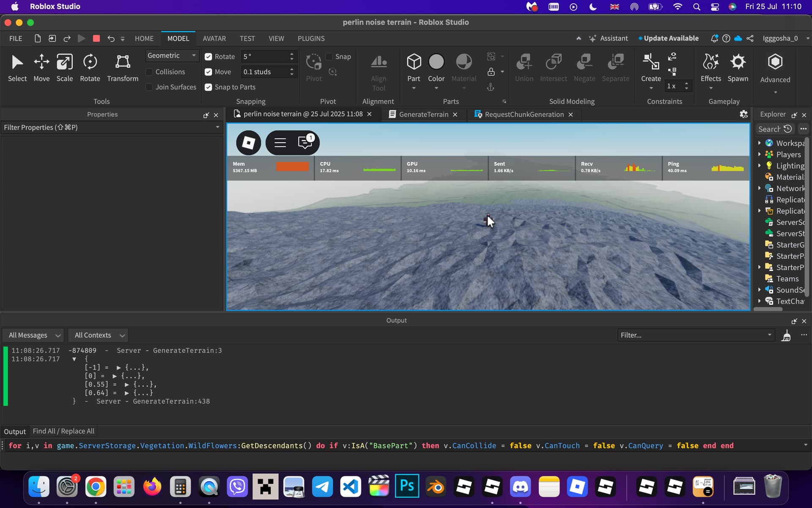Click the Filter Properties search field
This screenshot has height=508, width=812.
(x=111, y=127)
